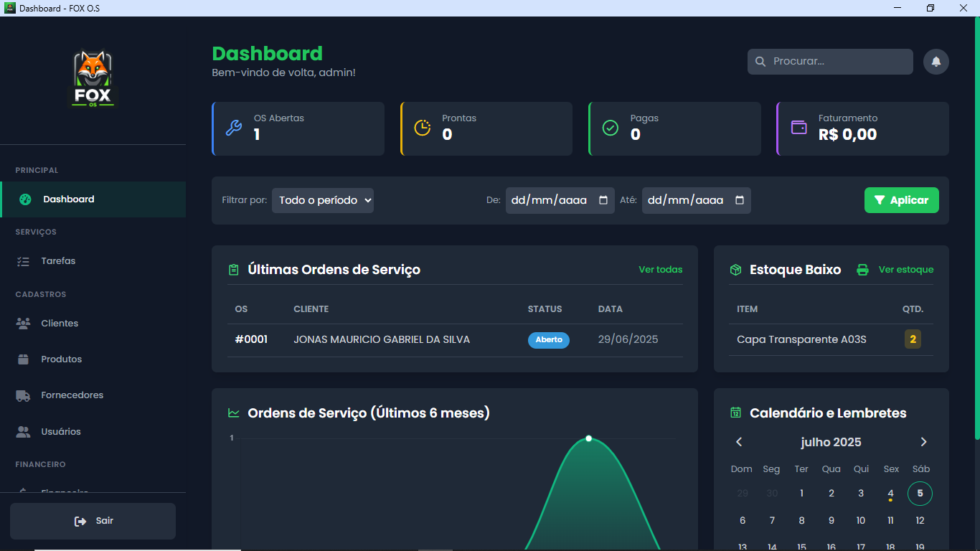Click the clock icon on Prontas card
Image resolution: width=980 pixels, height=551 pixels.
click(423, 128)
